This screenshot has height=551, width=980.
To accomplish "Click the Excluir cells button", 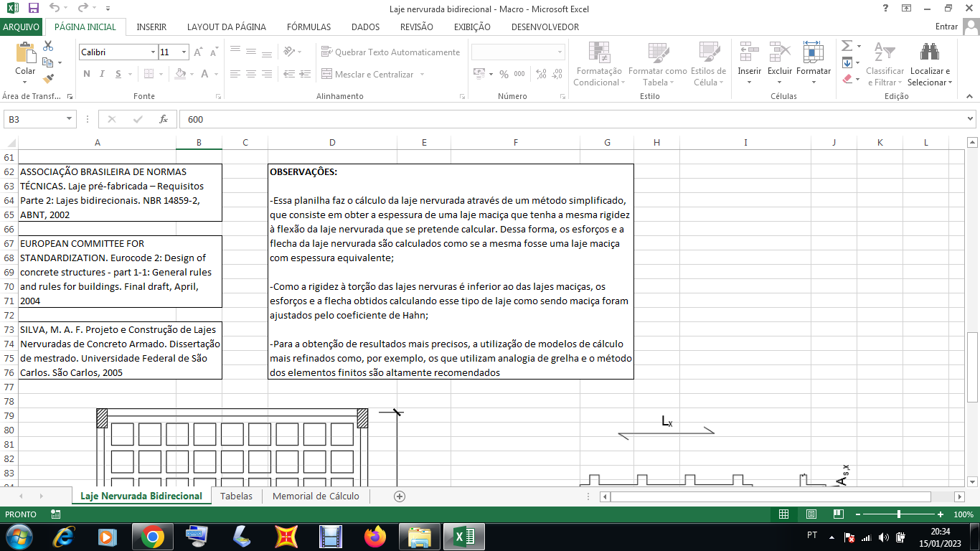I will coord(780,64).
